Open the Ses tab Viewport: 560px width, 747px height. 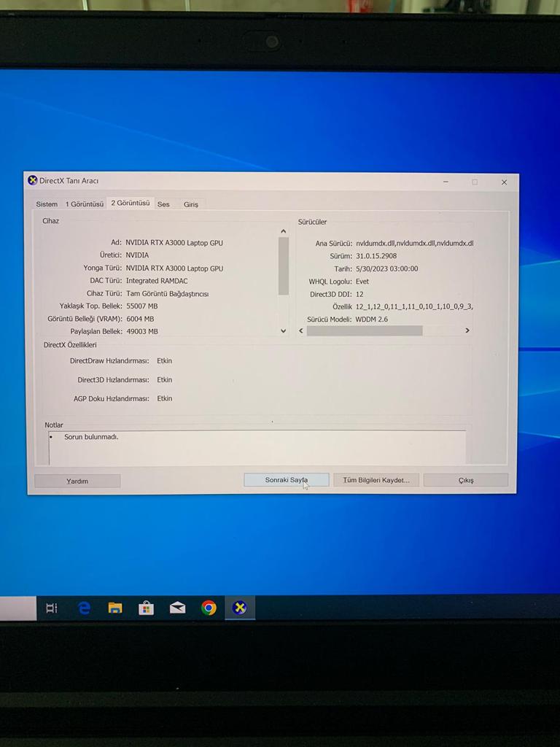coord(163,204)
